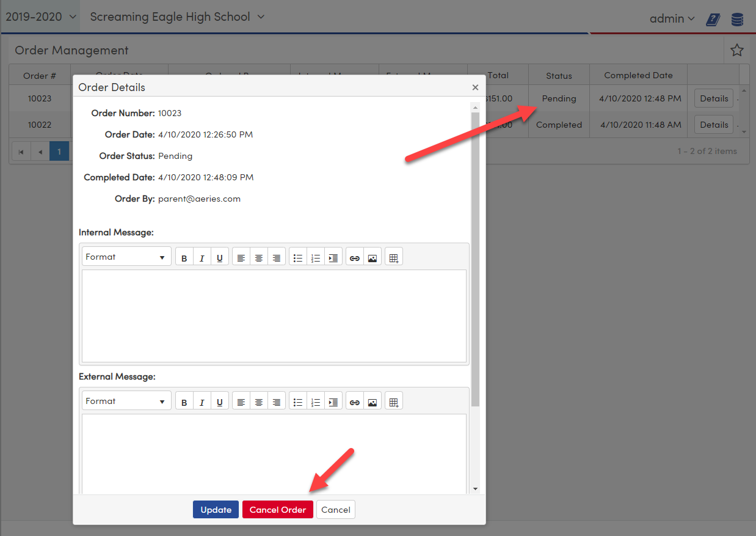756x536 pixels.
Task: Select the Pending status cell
Action: (559, 98)
